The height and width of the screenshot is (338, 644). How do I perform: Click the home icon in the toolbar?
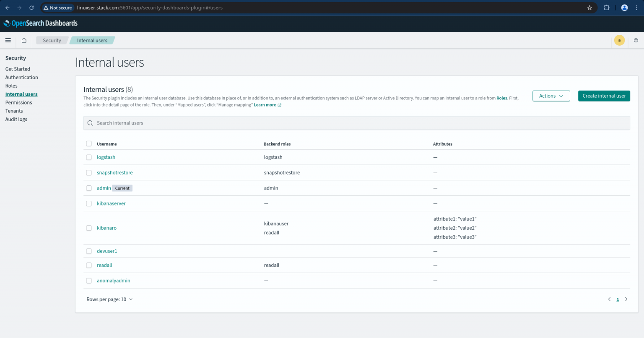(24, 40)
